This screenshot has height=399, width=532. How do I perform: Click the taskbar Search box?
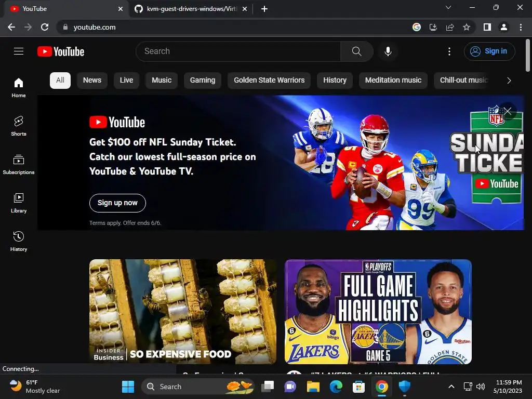point(198,387)
